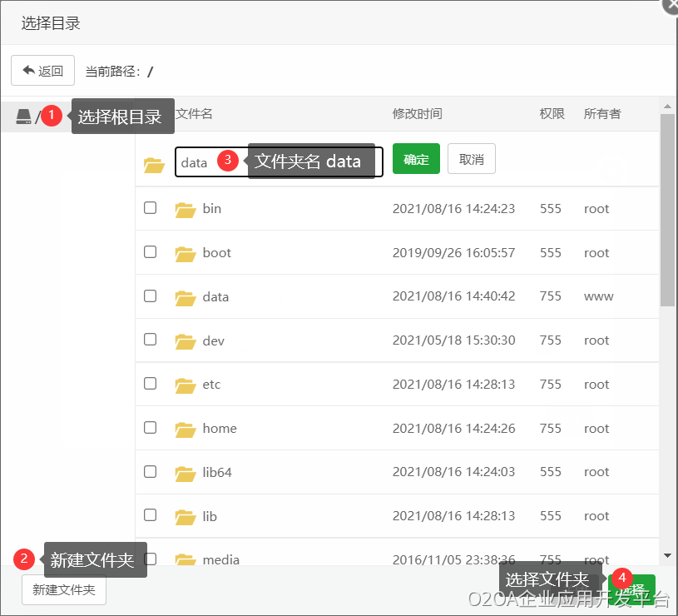This screenshot has height=616, width=678.
Task: Select the checkbox next to lib
Action: click(151, 515)
